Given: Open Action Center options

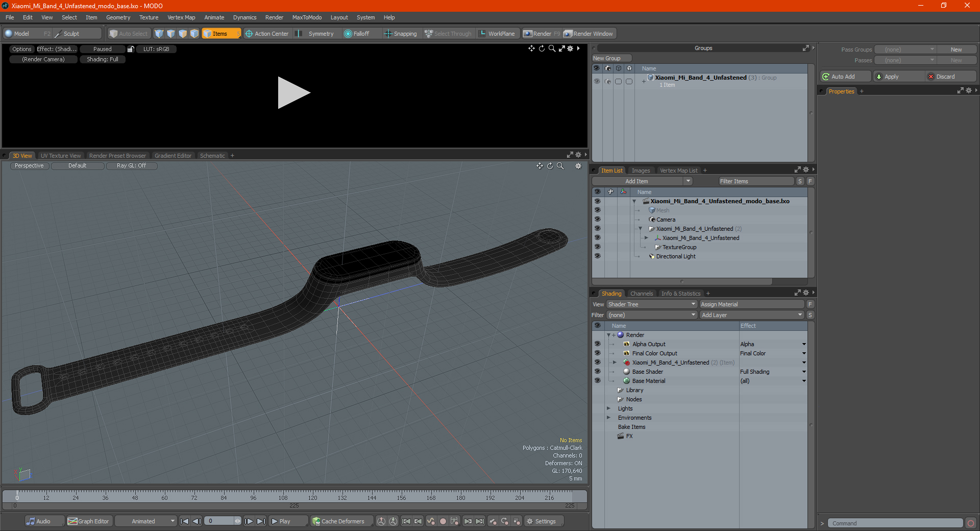Looking at the screenshot, I should (x=267, y=34).
